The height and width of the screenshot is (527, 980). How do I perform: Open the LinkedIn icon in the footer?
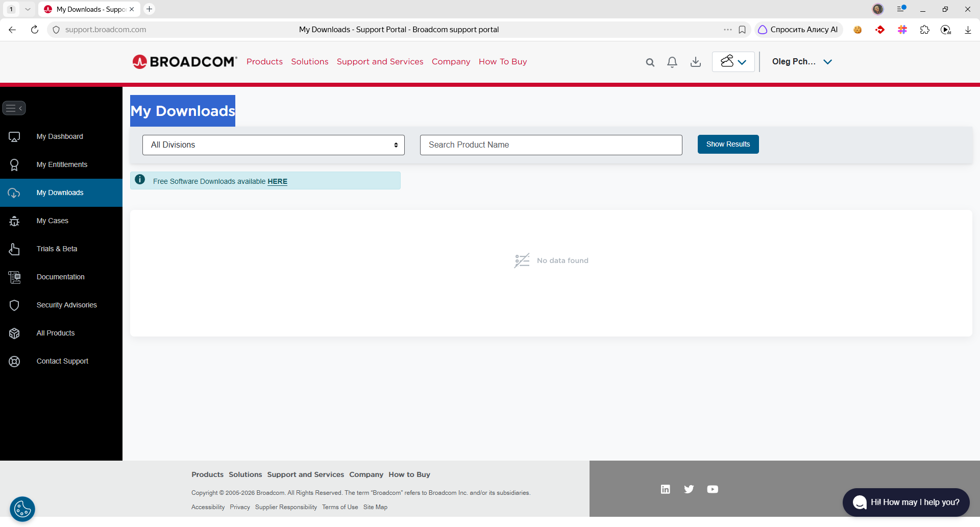pos(665,489)
